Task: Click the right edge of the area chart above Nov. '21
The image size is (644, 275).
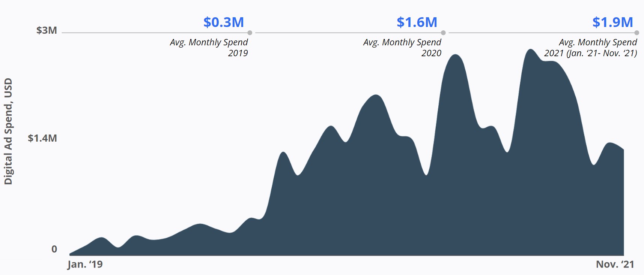Action: tap(623, 151)
